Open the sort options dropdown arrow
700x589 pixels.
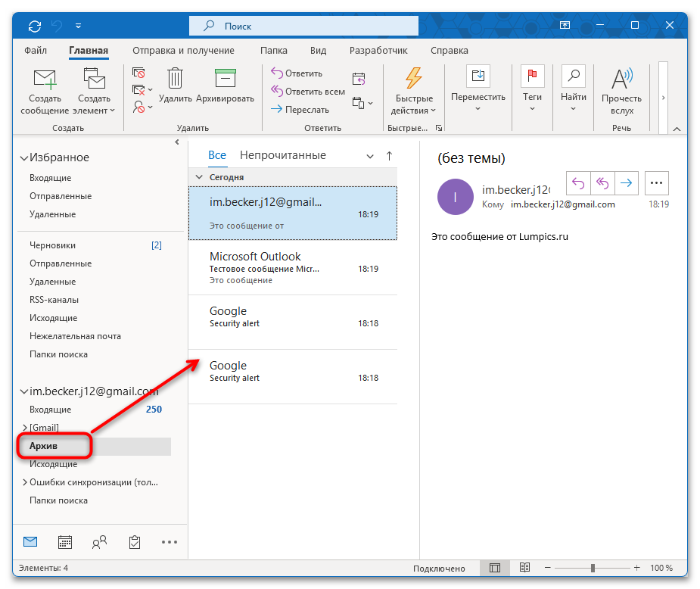(x=369, y=156)
